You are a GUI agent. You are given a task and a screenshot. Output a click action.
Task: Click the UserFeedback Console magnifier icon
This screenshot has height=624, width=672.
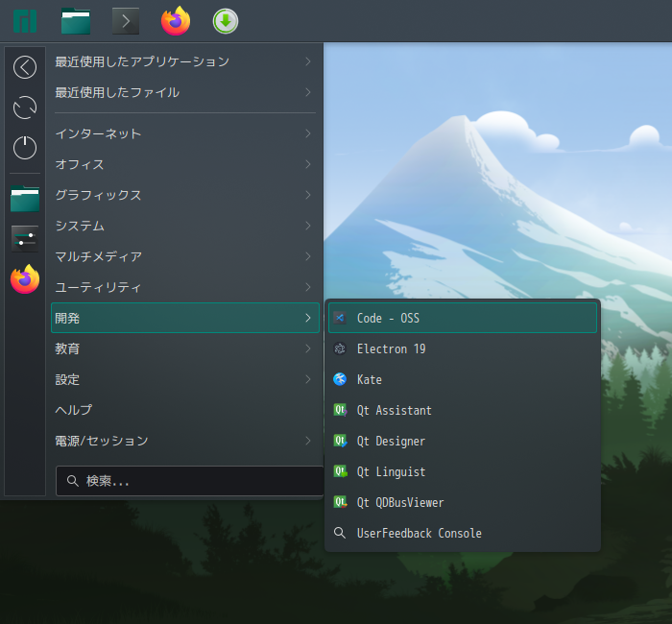pos(340,533)
